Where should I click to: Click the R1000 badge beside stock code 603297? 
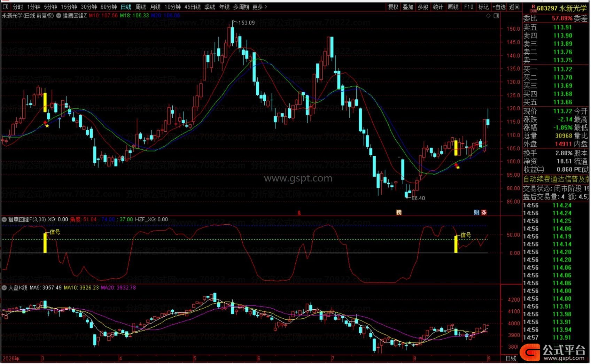pos(533,8)
